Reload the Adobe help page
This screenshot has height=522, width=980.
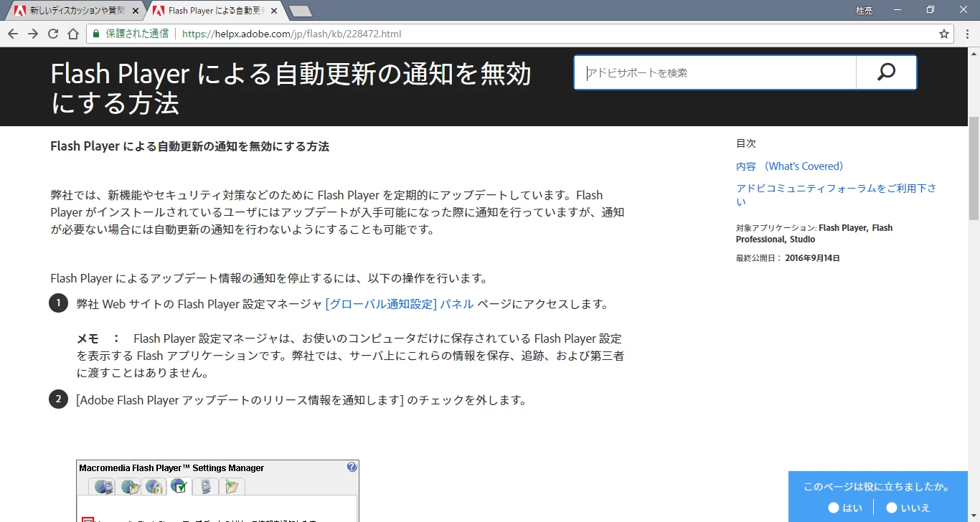53,34
